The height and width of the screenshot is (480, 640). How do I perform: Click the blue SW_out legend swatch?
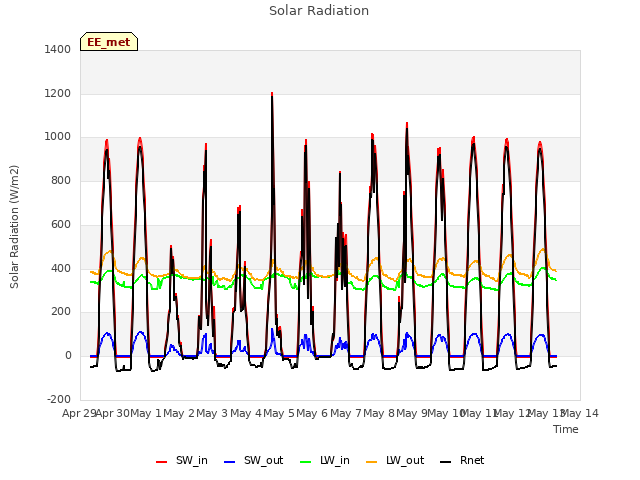click(230, 462)
